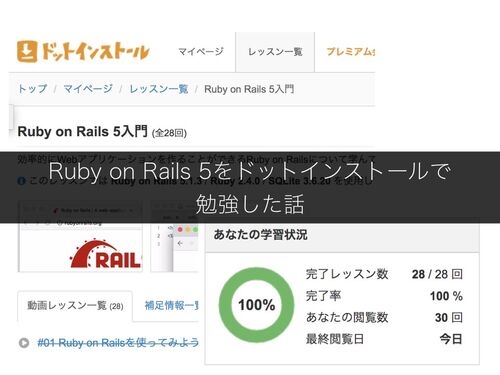Select the 動画レッスン一覧 (28) tab
Image resolution: width=500 pixels, height=375 pixels.
point(75,306)
